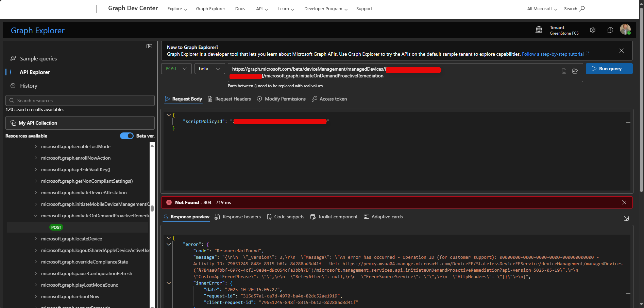Open the query documentation link icon
The image size is (644, 308).
pos(564,71)
